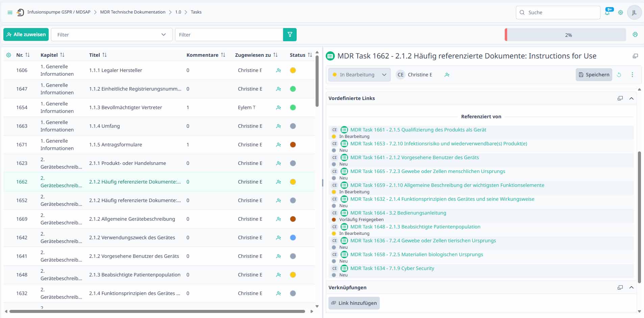This screenshot has height=318, width=644.
Task: Focus the Filter text input
Action: pos(229,34)
